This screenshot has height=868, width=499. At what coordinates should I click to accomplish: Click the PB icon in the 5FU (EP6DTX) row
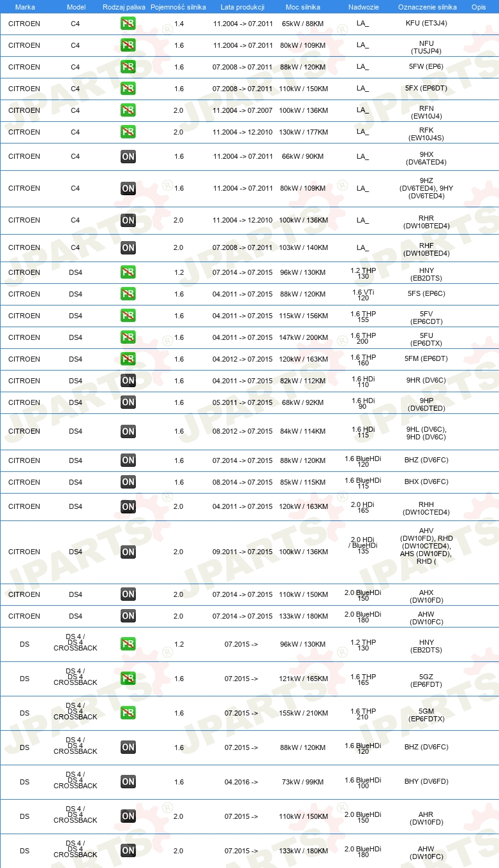pos(128,337)
